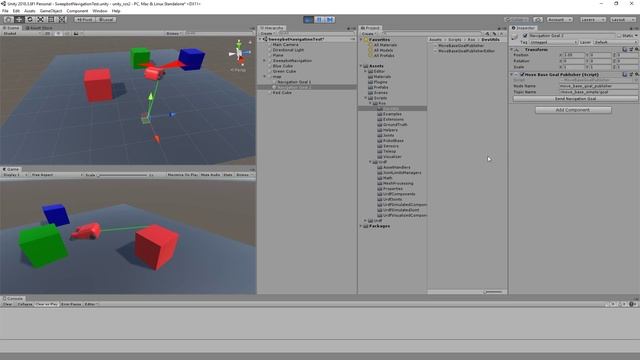Select Directional Light in the Hierarchy
The width and height of the screenshot is (640, 360).
point(288,50)
